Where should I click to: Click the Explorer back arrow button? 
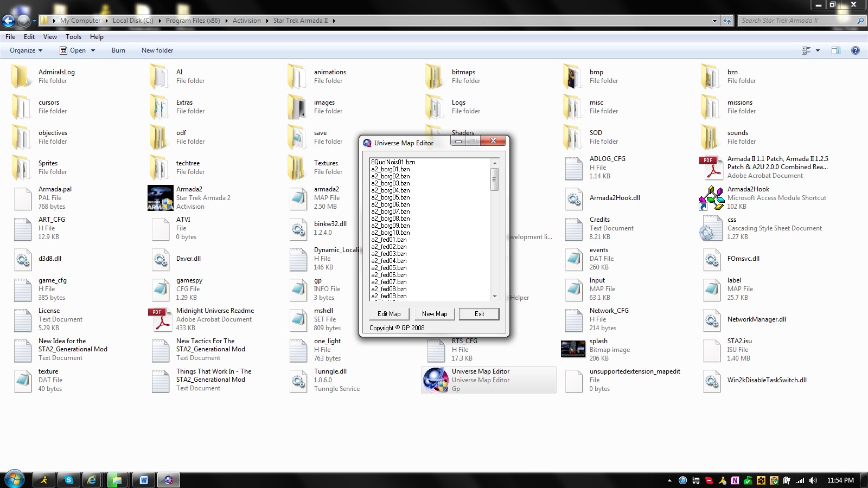click(8, 21)
